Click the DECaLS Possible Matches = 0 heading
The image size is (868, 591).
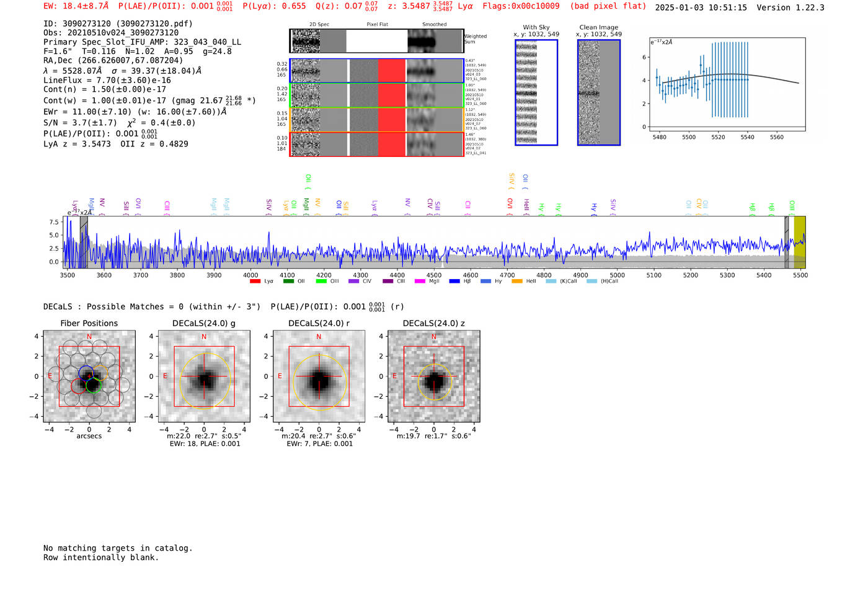[224, 306]
